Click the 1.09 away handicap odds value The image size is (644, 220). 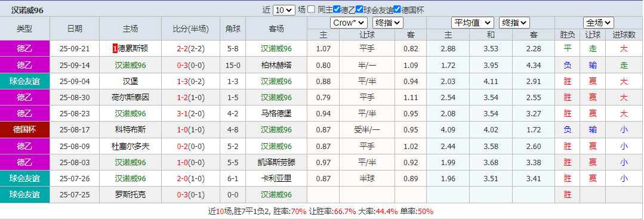[x=410, y=65]
